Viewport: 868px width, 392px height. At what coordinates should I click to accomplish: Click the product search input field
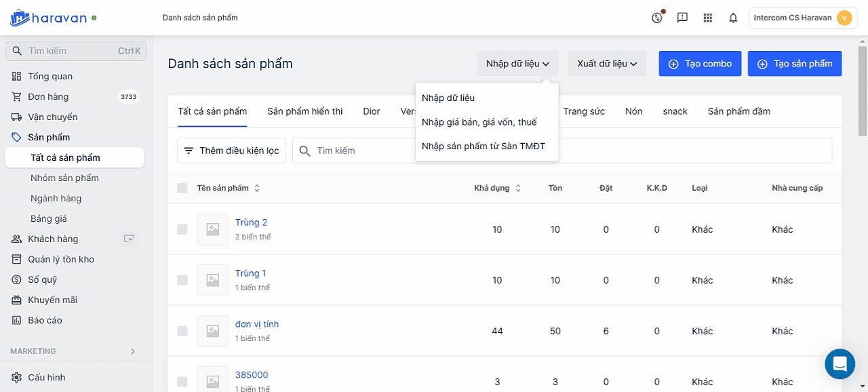coord(359,151)
